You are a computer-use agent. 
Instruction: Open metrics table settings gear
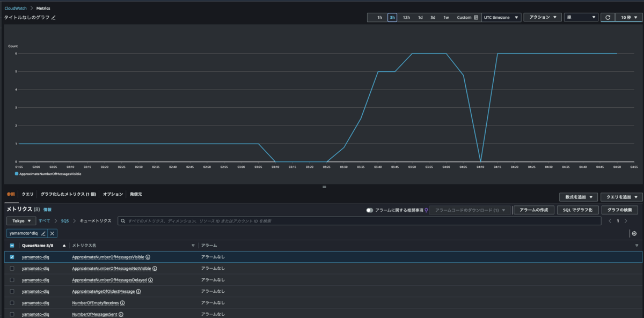(634, 233)
